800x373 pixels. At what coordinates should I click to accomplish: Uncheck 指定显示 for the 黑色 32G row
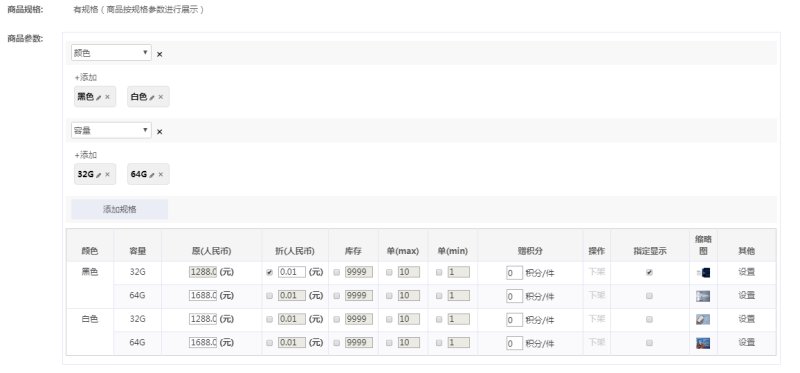(649, 272)
